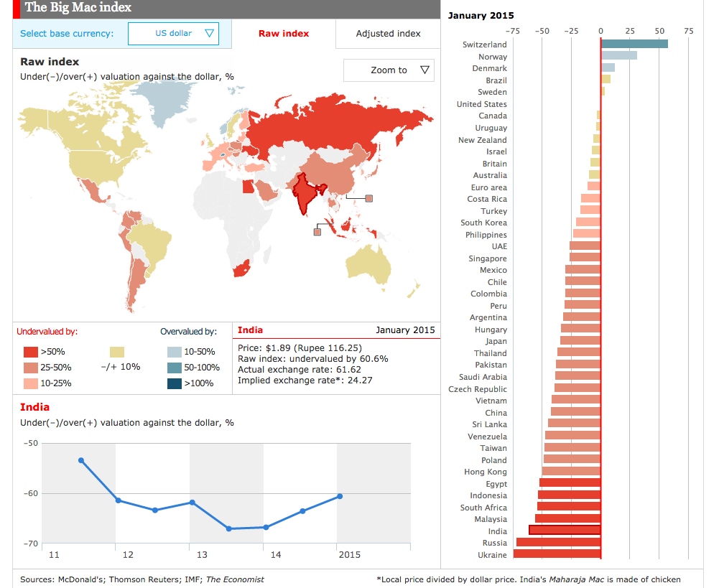Click the Russia label in country list
This screenshot has height=588, width=719.
pyautogui.click(x=494, y=543)
